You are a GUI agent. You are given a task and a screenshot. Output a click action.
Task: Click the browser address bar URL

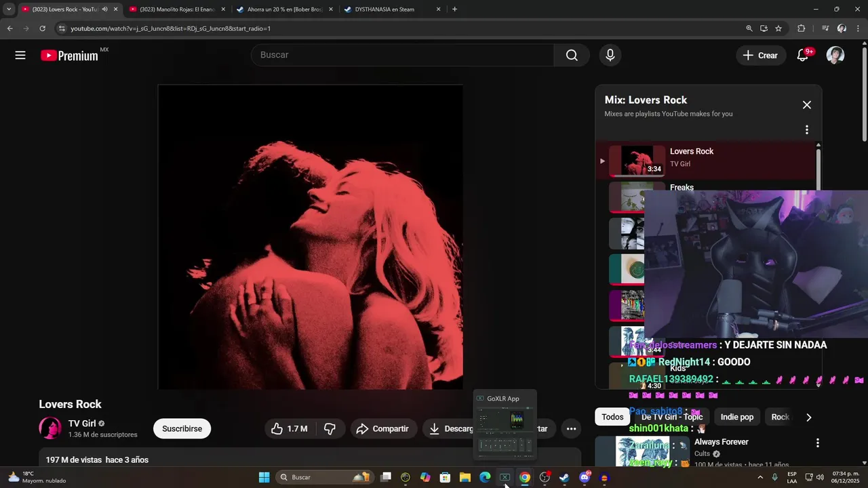click(x=170, y=28)
